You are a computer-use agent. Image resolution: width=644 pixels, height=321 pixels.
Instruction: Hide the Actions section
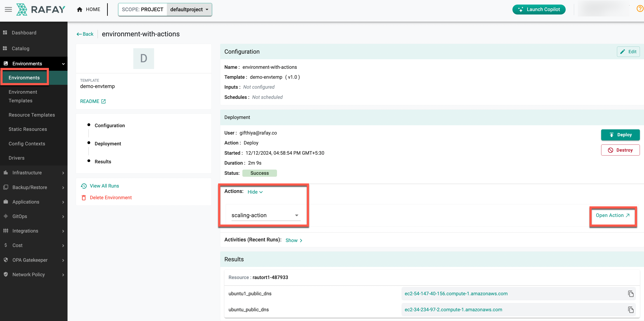(255, 192)
